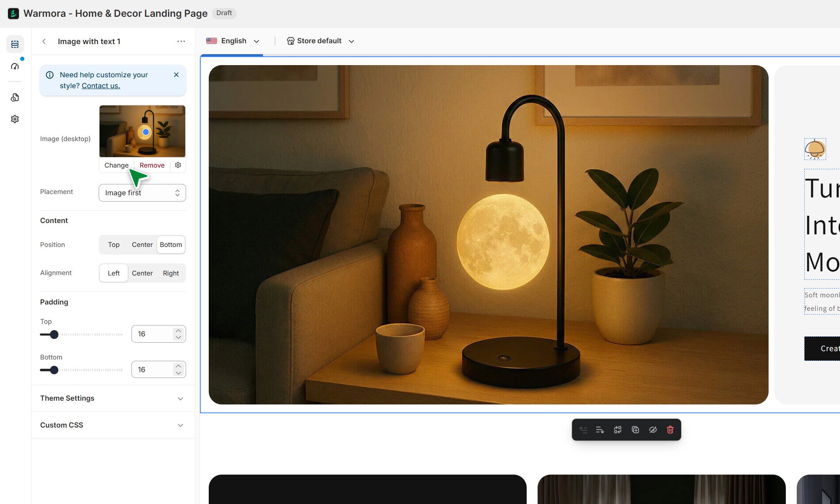Click the duplicate section icon

click(x=635, y=430)
